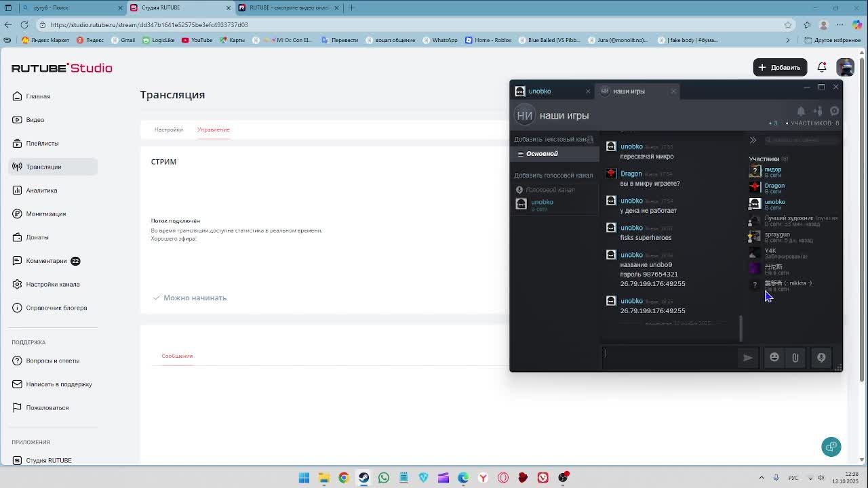Open Вопросы и ответы support page
Image resolution: width=868 pixels, height=488 pixels.
pyautogui.click(x=52, y=361)
